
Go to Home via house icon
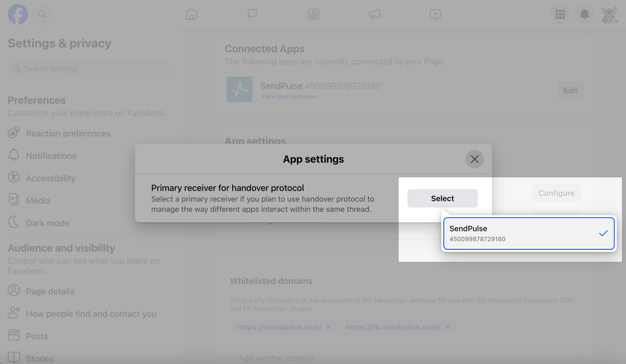[191, 15]
